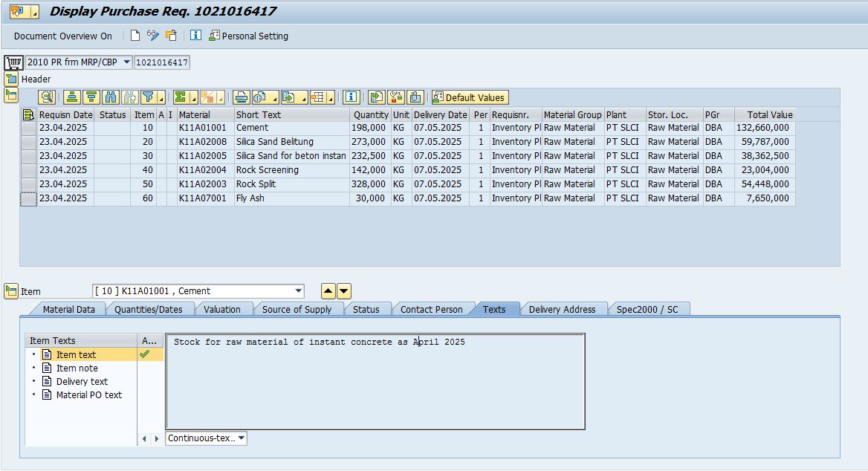
Task: Open the Export icon's dropdown arrow
Action: 303,98
